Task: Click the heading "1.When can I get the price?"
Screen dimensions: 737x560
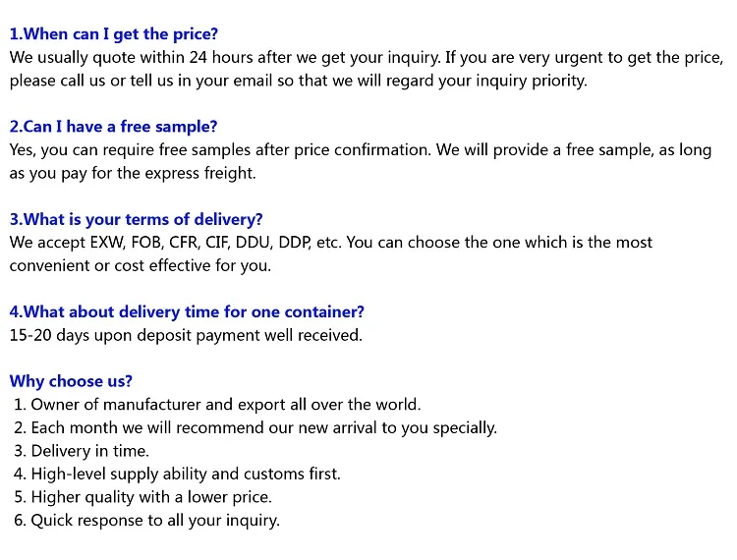Action: (x=114, y=34)
